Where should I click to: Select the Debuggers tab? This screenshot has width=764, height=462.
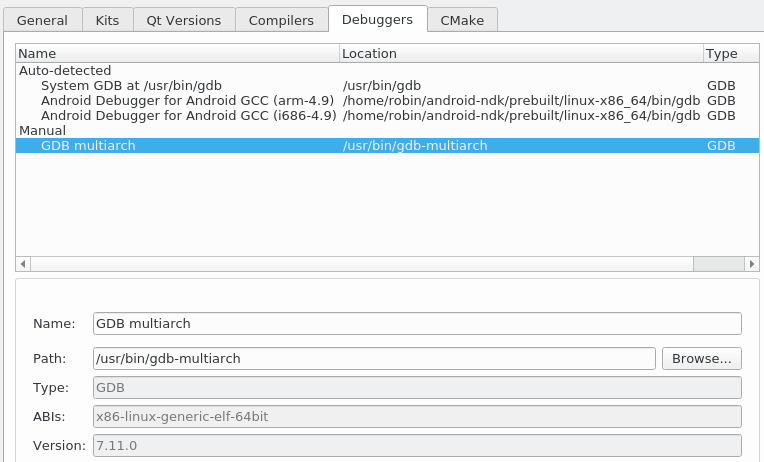pyautogui.click(x=377, y=18)
